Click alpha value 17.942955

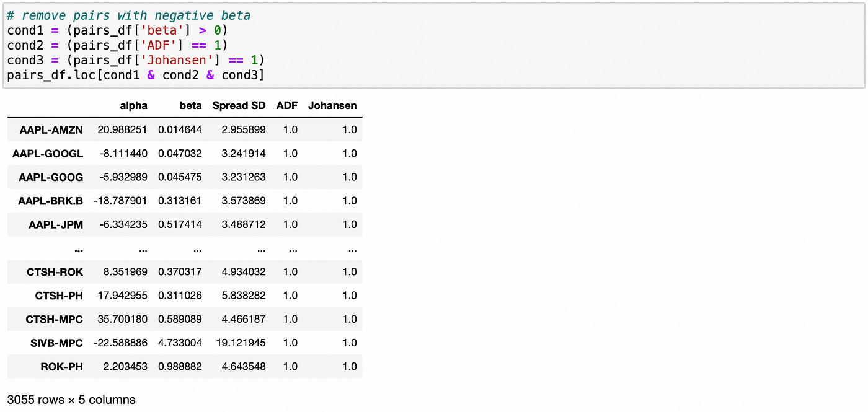point(123,295)
